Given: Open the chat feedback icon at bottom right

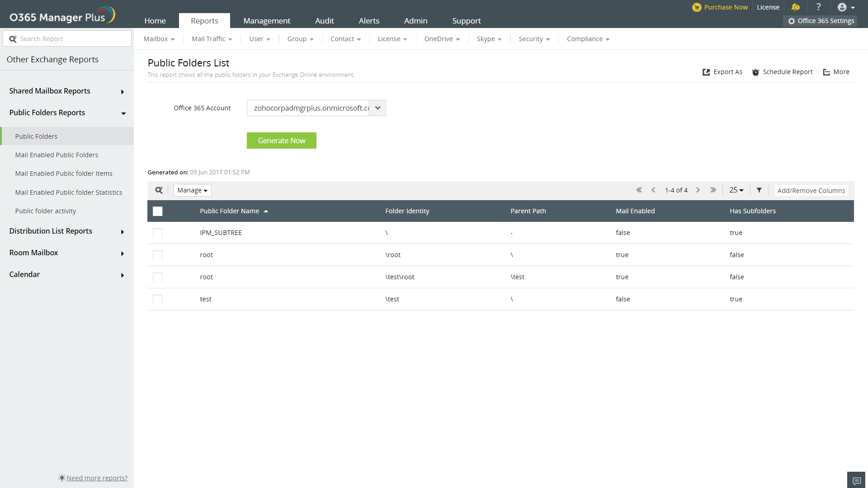Looking at the screenshot, I should point(856,480).
